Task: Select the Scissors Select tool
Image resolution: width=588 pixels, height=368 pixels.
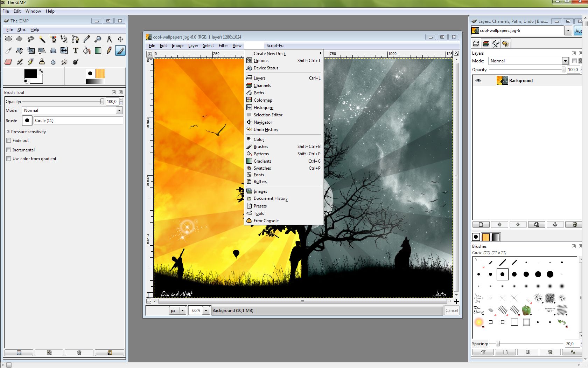Action: pos(64,39)
